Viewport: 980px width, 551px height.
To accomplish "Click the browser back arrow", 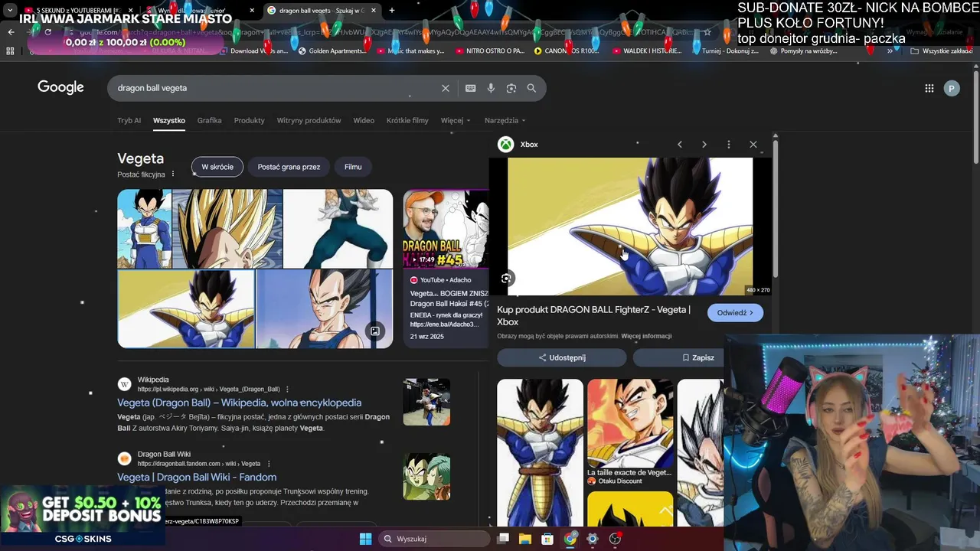I will tap(11, 32).
